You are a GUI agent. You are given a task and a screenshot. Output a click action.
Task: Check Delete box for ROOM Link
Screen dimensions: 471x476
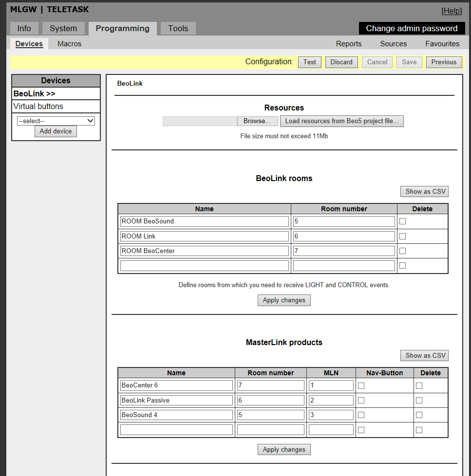click(403, 237)
